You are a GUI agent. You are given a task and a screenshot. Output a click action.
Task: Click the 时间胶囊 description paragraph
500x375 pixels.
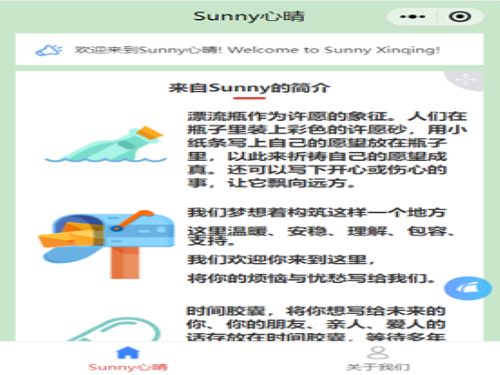click(x=316, y=323)
